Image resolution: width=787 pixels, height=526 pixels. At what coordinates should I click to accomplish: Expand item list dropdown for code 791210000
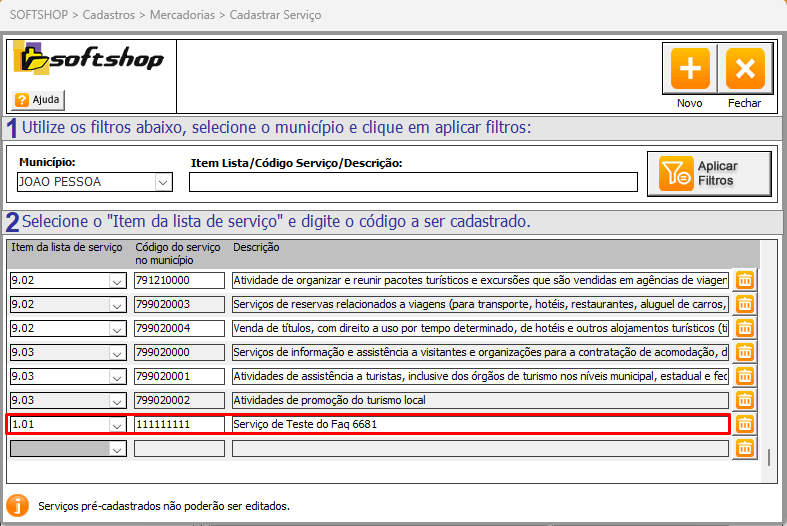pyautogui.click(x=117, y=281)
